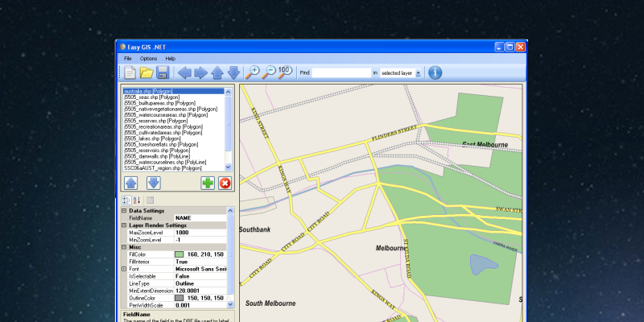The height and width of the screenshot is (322, 644).
Task: Open the 'selected layer' search scope dropdown
Action: pyautogui.click(x=418, y=73)
